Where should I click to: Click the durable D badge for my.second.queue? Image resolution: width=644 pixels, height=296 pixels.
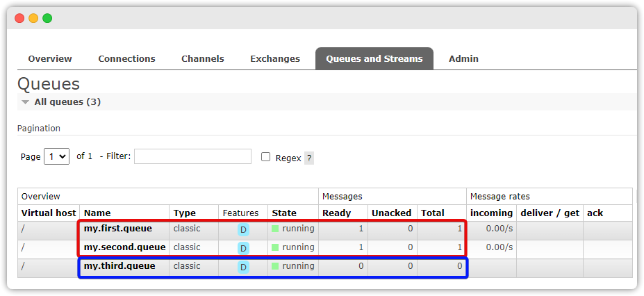[243, 248]
